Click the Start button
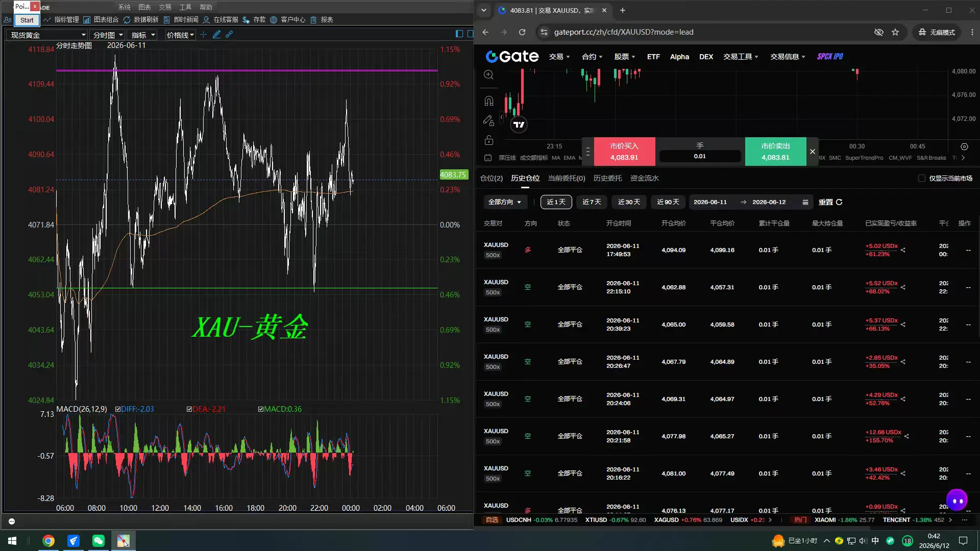 point(27,20)
